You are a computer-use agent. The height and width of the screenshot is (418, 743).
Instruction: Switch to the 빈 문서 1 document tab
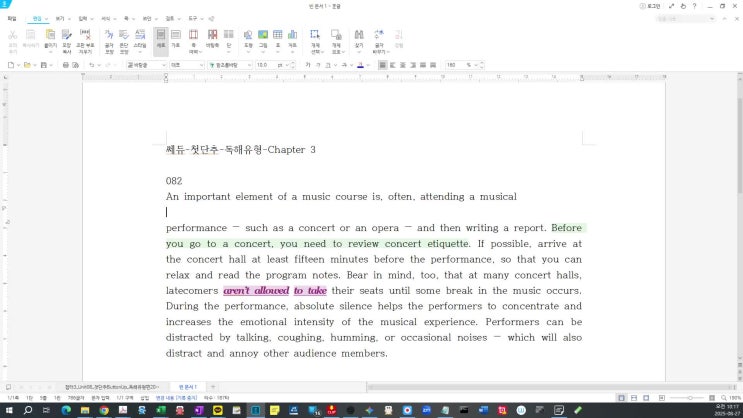click(x=187, y=386)
